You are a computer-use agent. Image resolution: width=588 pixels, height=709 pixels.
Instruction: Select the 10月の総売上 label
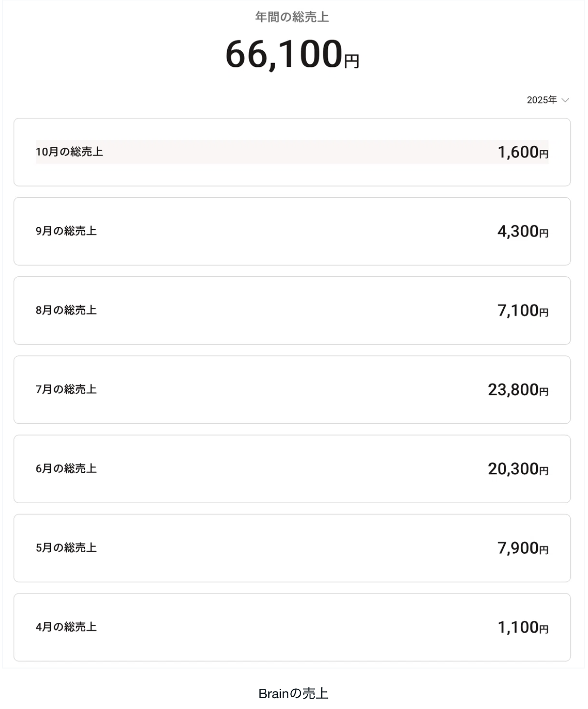[x=69, y=152]
